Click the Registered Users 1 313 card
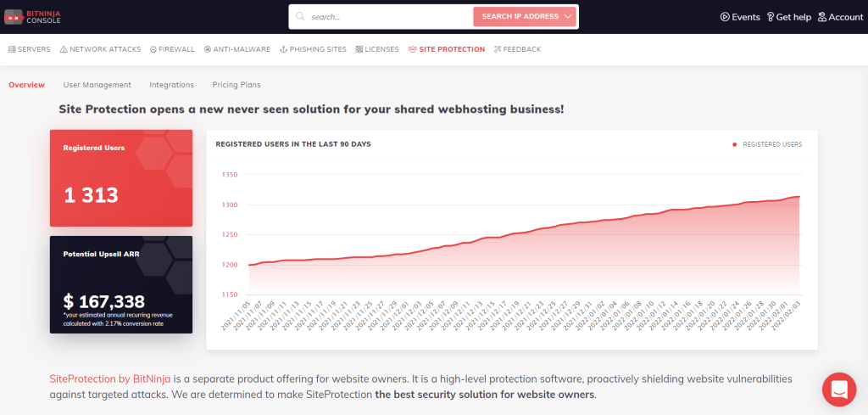Screen dimensions: 868x415 tap(121, 178)
